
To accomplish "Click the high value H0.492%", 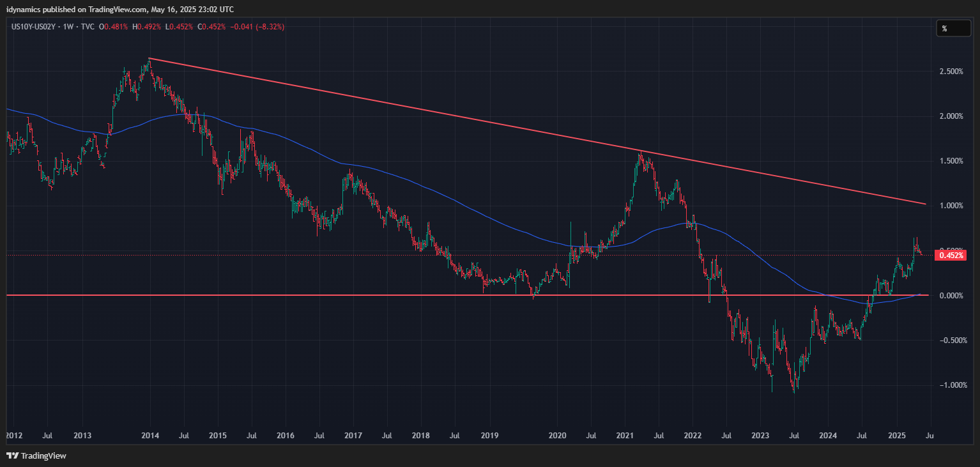I will click(147, 27).
